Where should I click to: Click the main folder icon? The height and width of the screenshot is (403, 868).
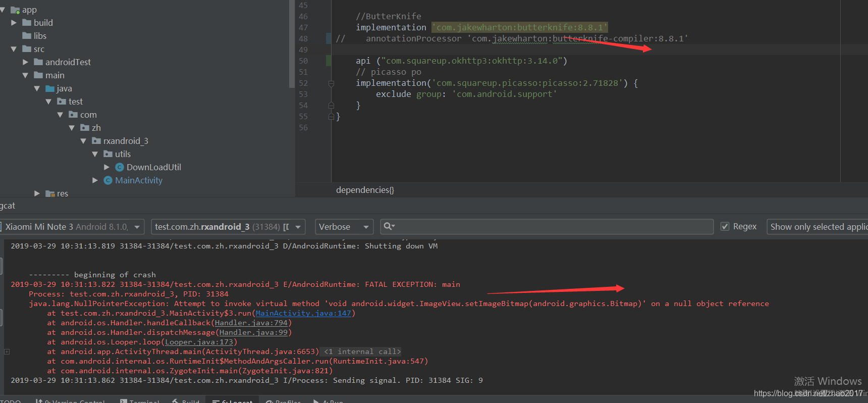pos(38,75)
